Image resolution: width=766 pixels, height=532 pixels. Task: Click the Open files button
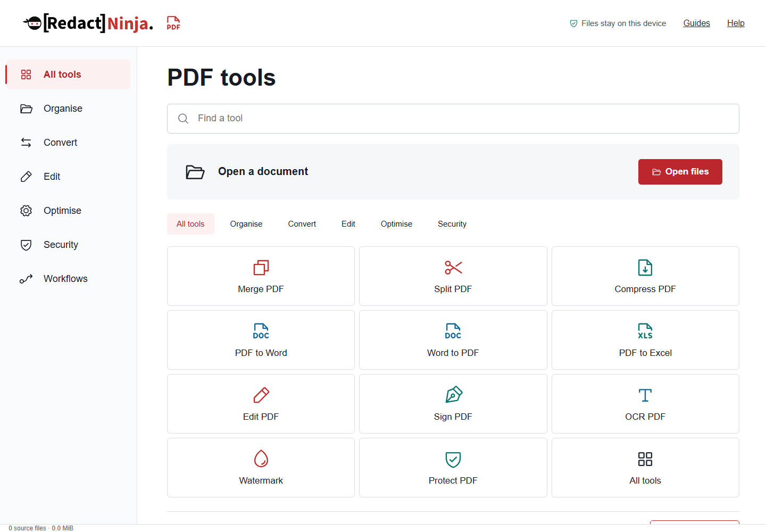(680, 172)
